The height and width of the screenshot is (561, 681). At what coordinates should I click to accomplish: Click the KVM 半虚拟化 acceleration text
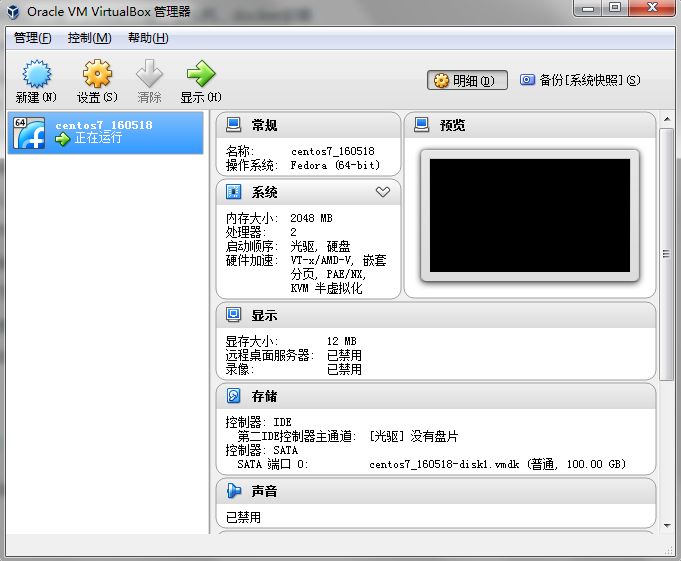click(x=326, y=288)
